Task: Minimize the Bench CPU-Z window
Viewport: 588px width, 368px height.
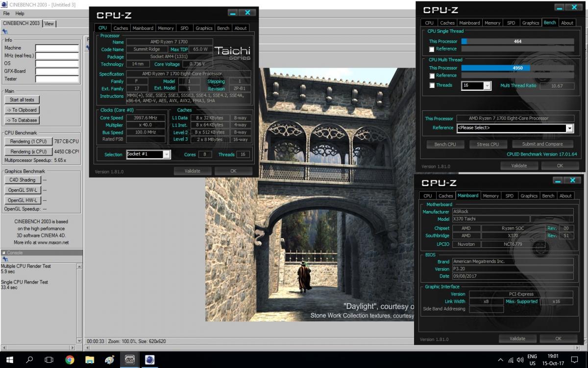Action: click(x=560, y=8)
